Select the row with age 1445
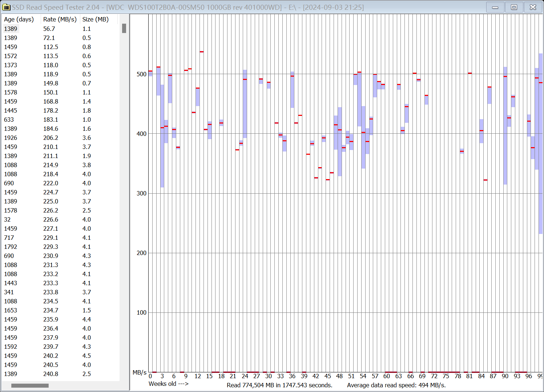 pos(60,110)
